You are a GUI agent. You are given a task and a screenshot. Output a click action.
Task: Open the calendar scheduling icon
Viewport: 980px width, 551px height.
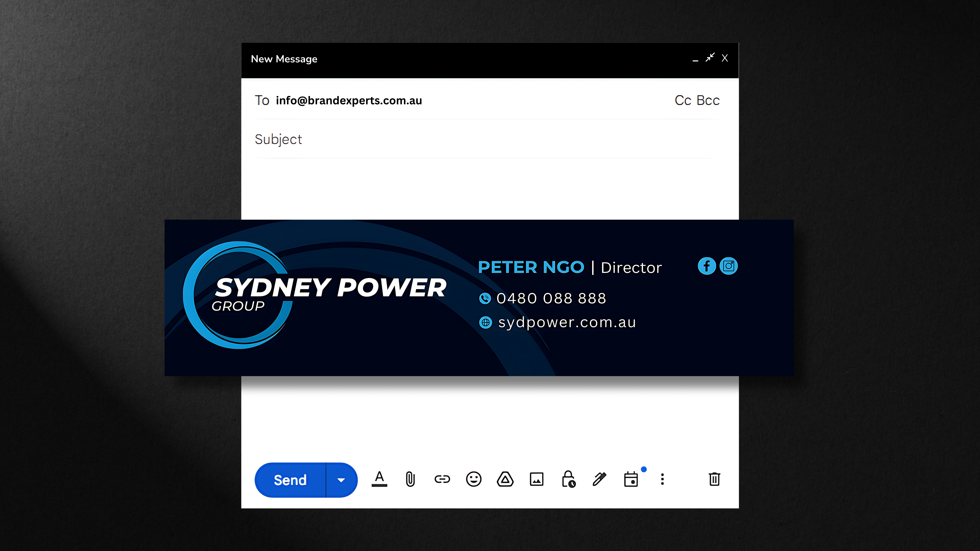click(x=631, y=479)
